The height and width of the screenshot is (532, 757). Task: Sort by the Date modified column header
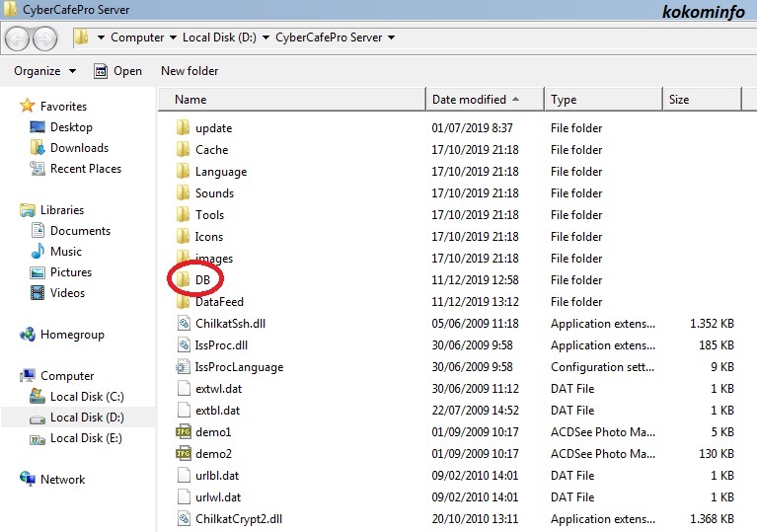[486, 100]
